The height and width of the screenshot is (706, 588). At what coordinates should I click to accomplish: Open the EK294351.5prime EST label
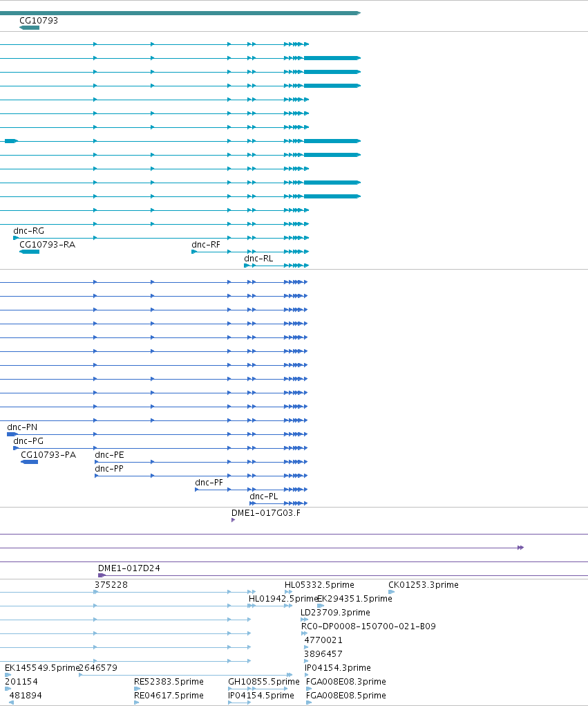pos(355,600)
